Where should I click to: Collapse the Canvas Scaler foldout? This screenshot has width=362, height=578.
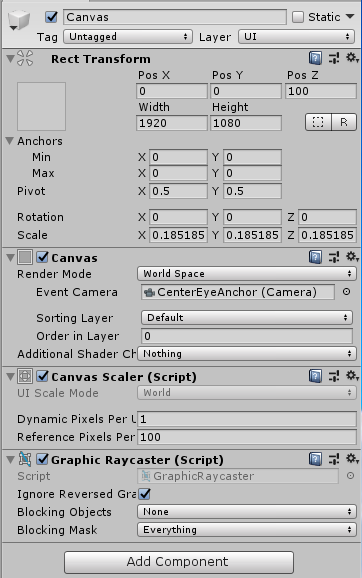(10, 377)
